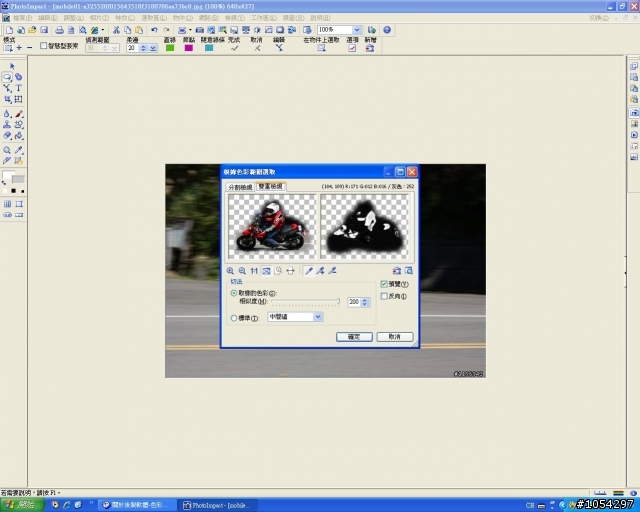Click the left motorcycle preview thumbnail
640x512 pixels.
tap(272, 226)
